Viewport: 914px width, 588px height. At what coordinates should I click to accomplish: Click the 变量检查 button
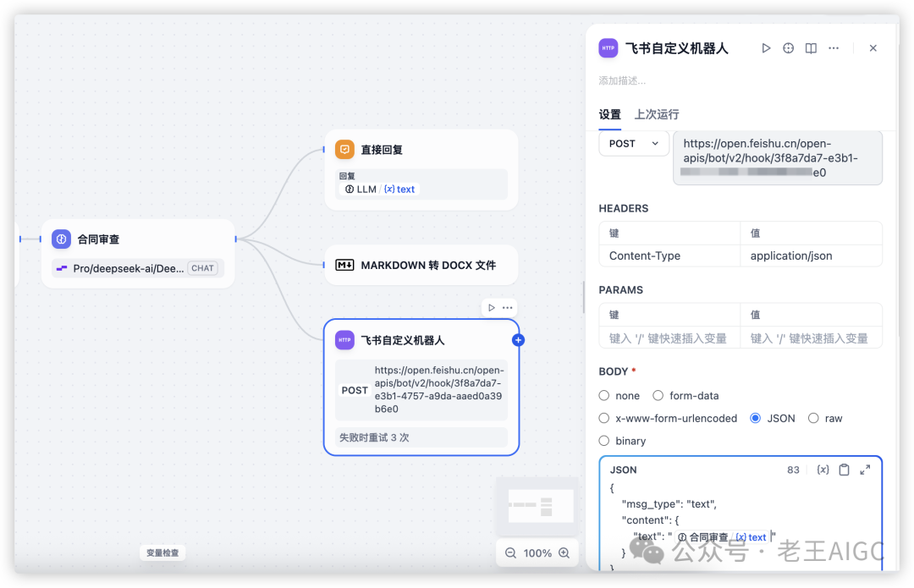click(x=162, y=552)
